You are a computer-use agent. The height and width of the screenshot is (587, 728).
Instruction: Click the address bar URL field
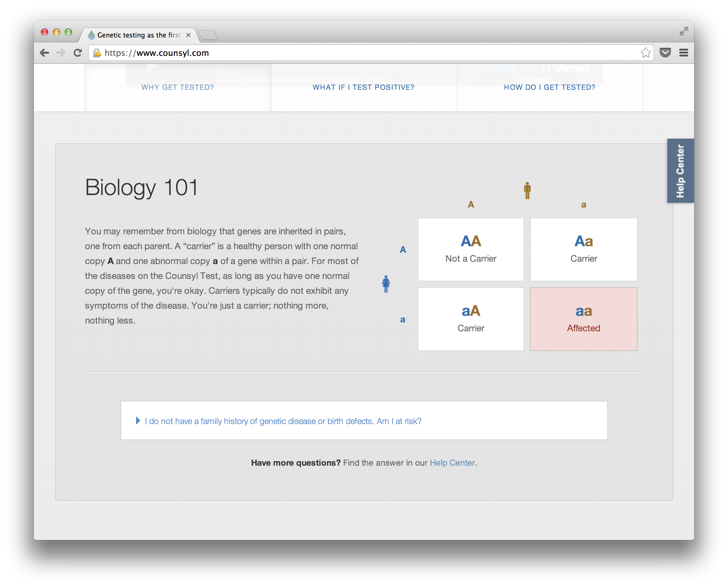click(371, 53)
